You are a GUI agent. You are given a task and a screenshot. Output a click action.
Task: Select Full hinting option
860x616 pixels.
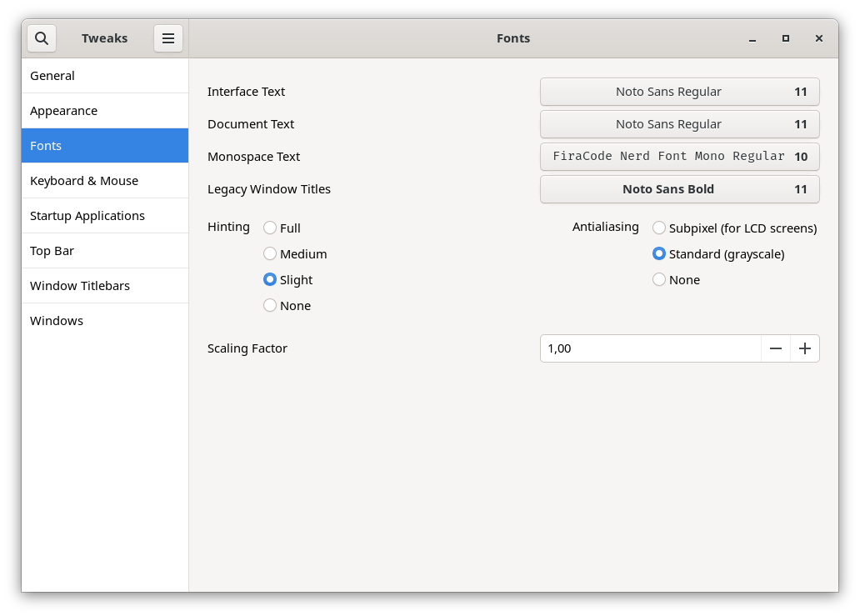point(270,228)
